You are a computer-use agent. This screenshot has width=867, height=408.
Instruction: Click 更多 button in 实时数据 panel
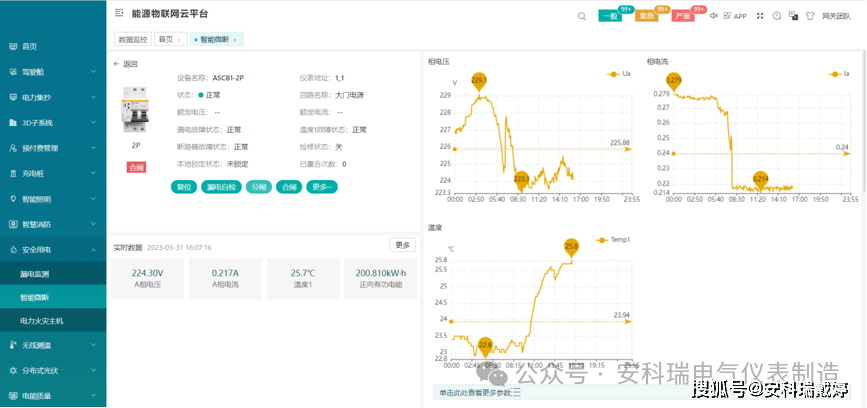[403, 245]
